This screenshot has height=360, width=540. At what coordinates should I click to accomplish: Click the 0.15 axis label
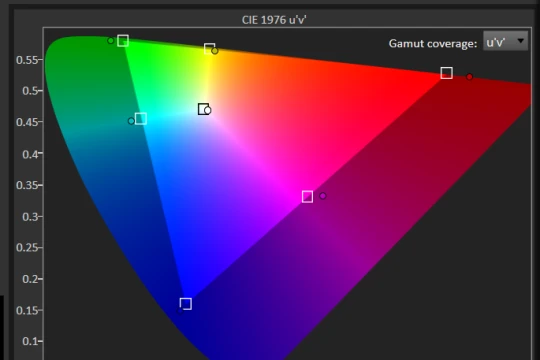click(x=27, y=310)
